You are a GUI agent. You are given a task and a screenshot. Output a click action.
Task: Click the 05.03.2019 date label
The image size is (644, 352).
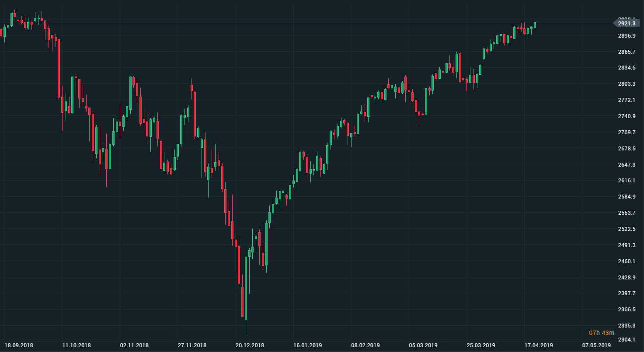pos(423,345)
